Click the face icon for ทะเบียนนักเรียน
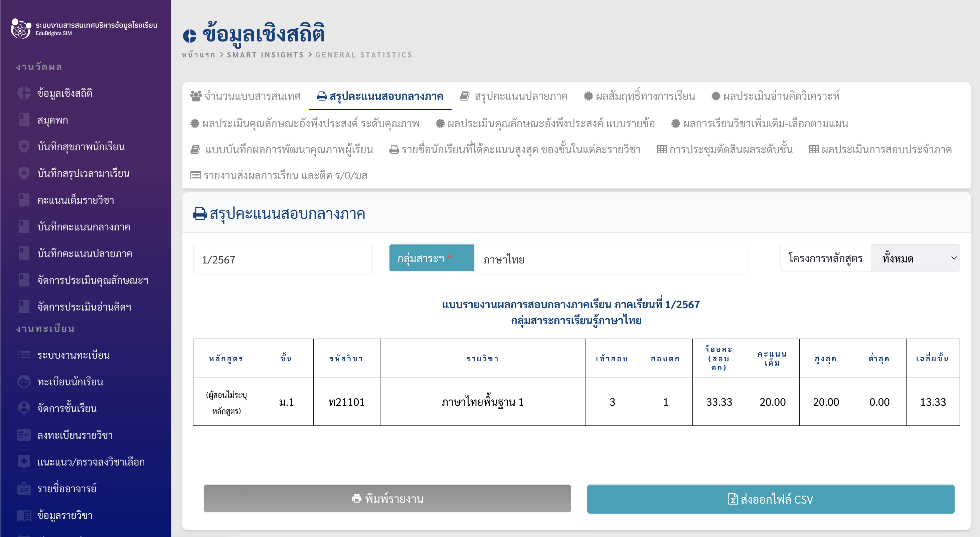Image resolution: width=980 pixels, height=537 pixels. [x=24, y=381]
